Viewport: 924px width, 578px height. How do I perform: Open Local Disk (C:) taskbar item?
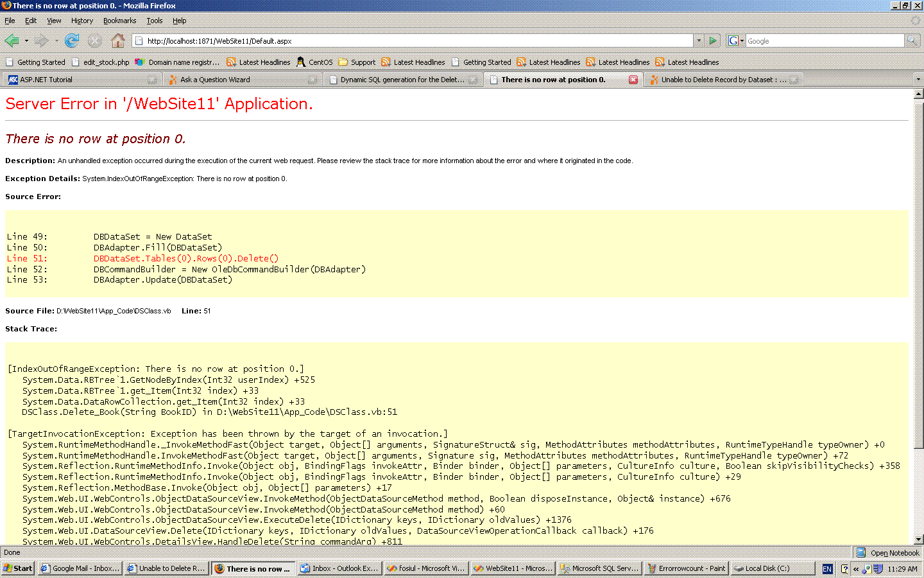click(x=773, y=568)
